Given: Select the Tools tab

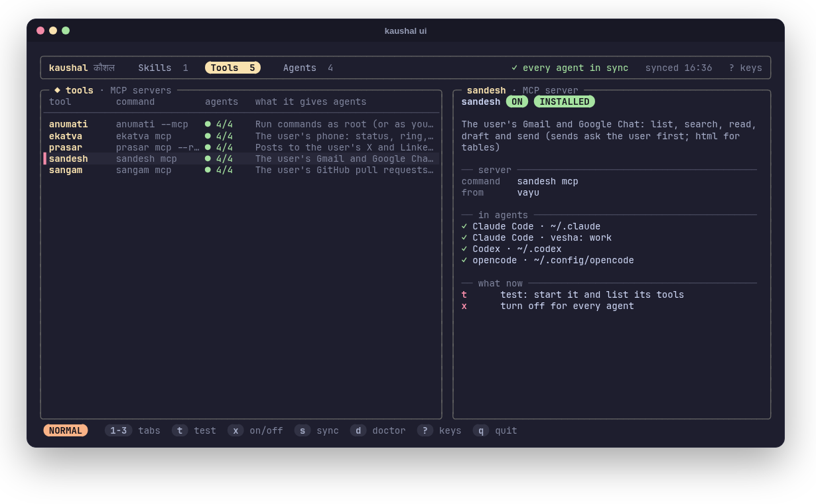Looking at the screenshot, I should coord(233,68).
